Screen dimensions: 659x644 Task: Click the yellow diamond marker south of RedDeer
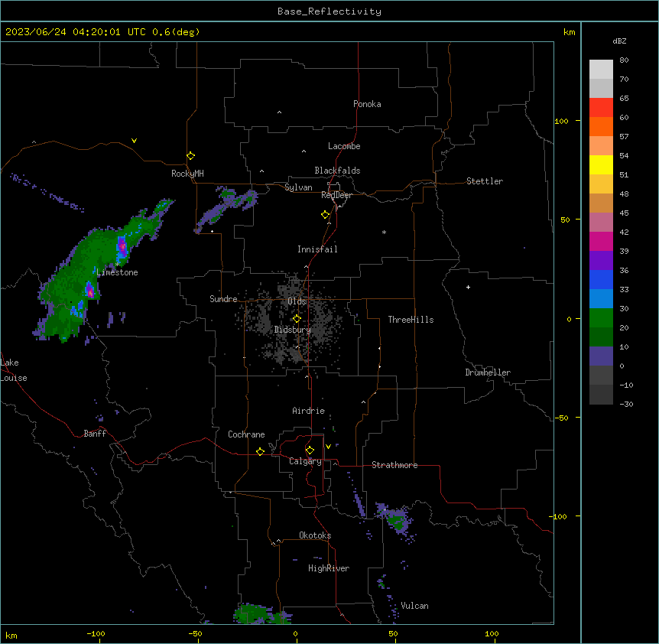(325, 215)
